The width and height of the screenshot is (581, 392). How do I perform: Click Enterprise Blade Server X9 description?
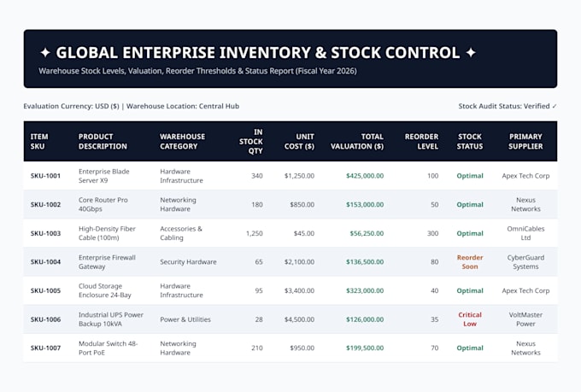click(104, 176)
